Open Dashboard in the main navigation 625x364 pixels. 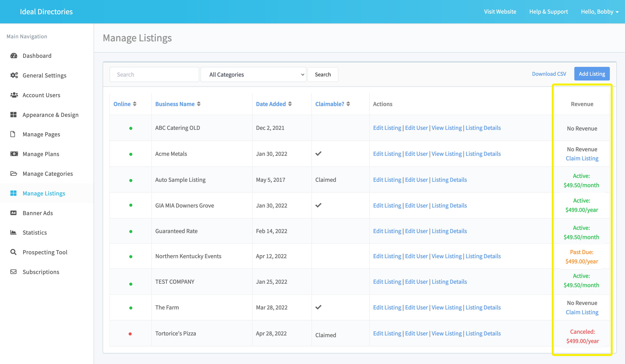point(37,56)
